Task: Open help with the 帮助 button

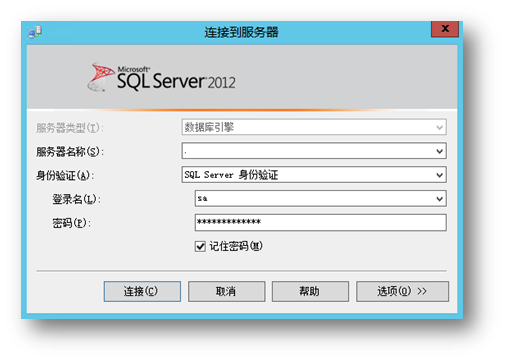Action: coord(310,291)
